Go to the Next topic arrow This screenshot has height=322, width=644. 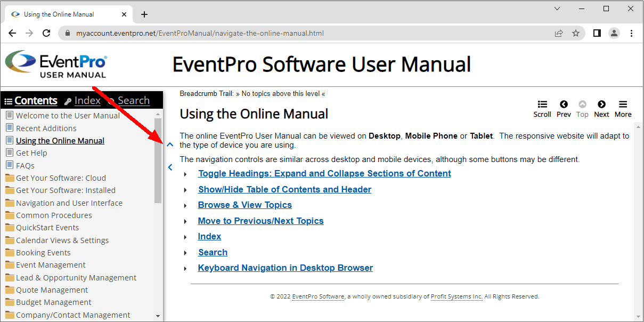(x=601, y=104)
